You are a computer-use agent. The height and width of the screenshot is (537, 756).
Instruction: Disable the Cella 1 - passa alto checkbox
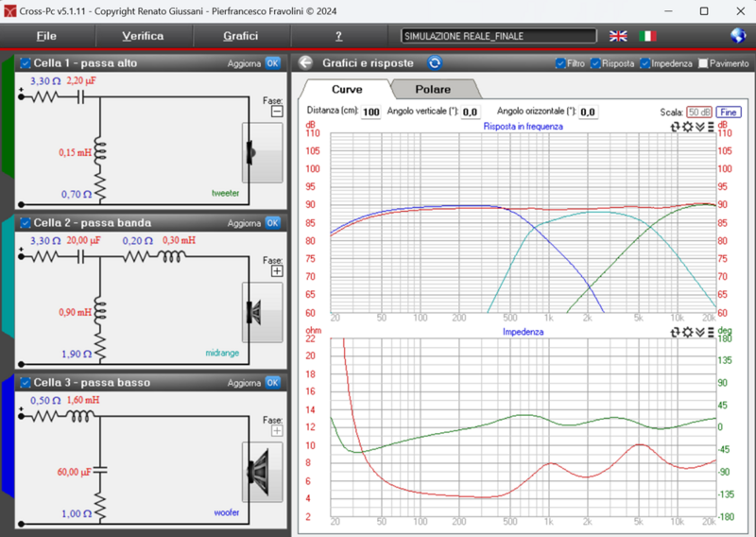coord(26,63)
